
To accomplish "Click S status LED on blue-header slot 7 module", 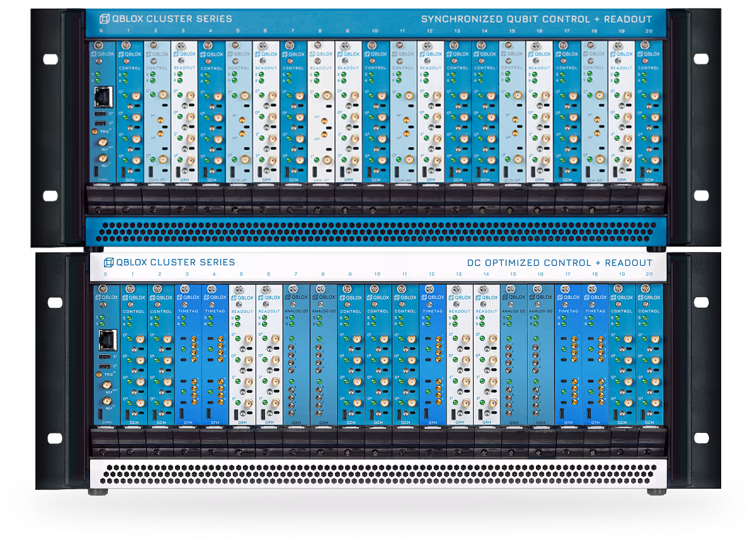I will (290, 75).
